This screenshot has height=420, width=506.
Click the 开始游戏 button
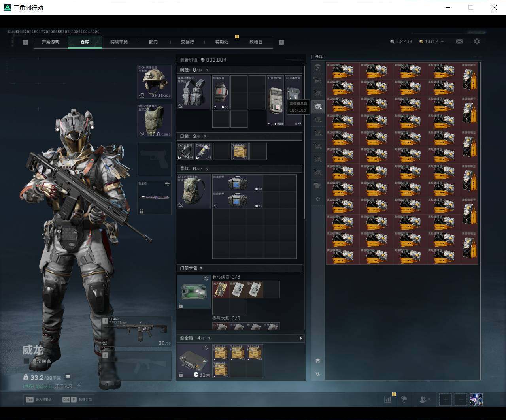click(51, 42)
